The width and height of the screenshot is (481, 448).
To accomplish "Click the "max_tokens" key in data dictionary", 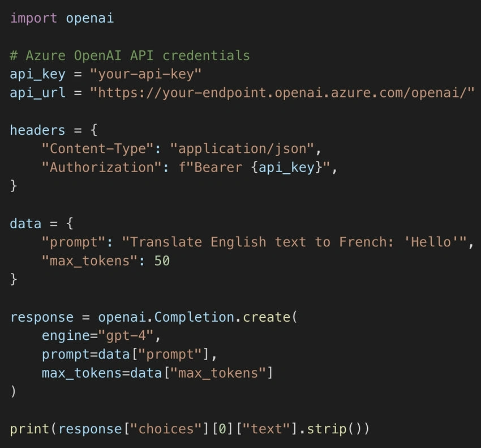I will point(89,261).
